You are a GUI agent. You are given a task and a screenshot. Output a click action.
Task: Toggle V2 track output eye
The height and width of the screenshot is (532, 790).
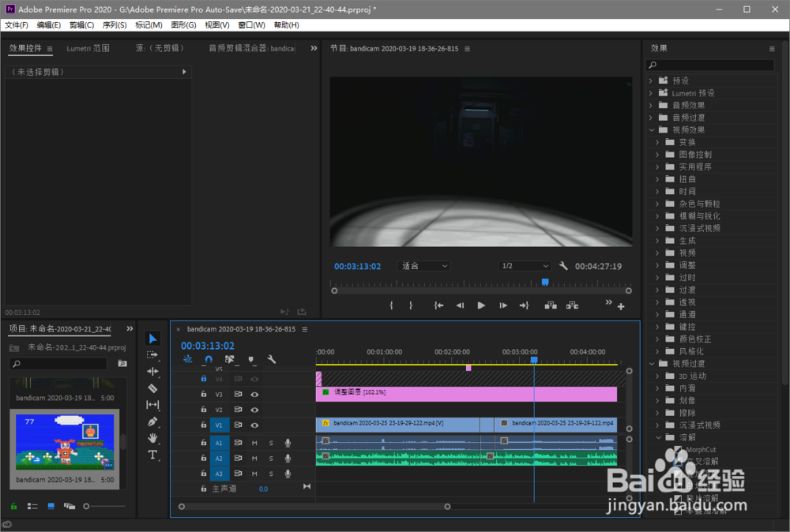tap(254, 410)
